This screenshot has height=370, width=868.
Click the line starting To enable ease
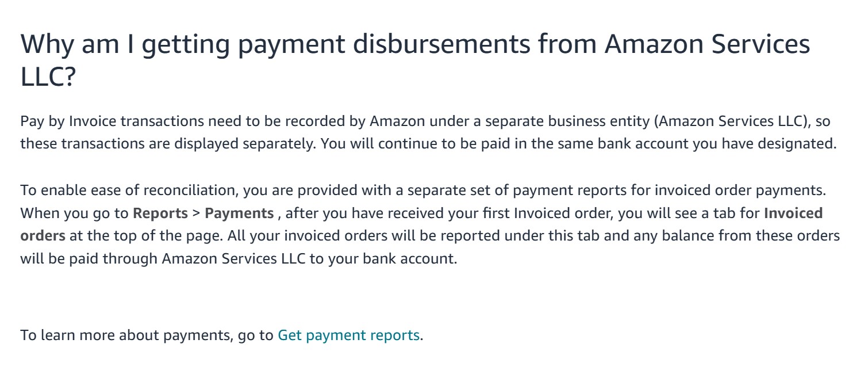(x=423, y=190)
